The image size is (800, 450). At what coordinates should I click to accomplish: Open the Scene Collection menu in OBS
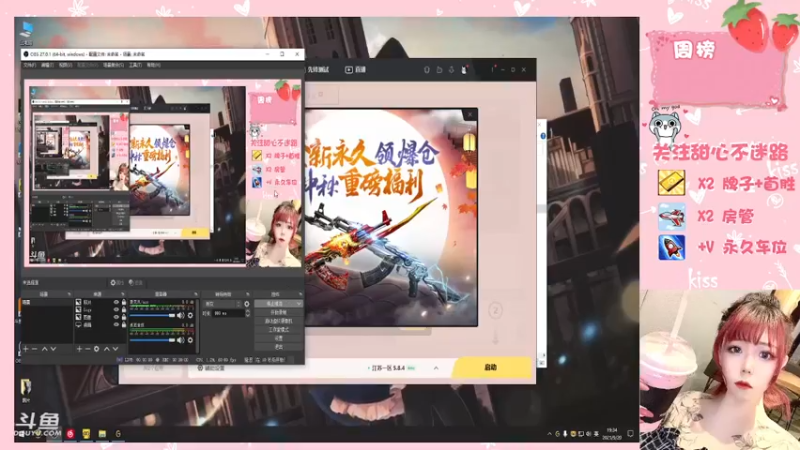(x=113, y=65)
